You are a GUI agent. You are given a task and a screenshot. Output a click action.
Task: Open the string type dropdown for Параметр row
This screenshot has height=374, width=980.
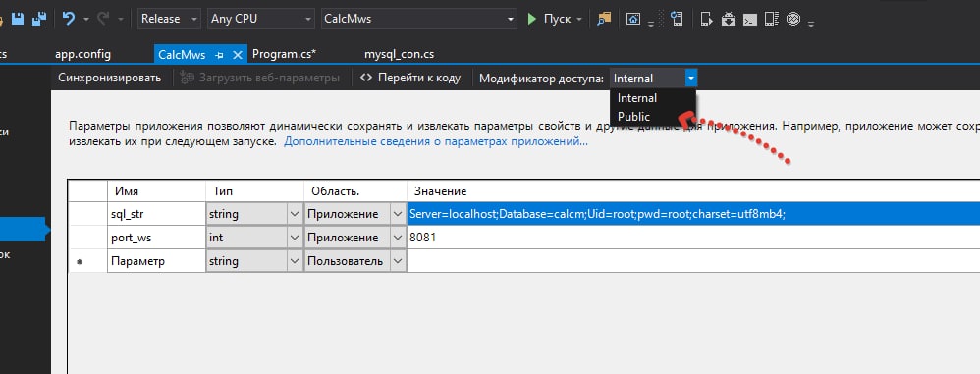(x=295, y=261)
